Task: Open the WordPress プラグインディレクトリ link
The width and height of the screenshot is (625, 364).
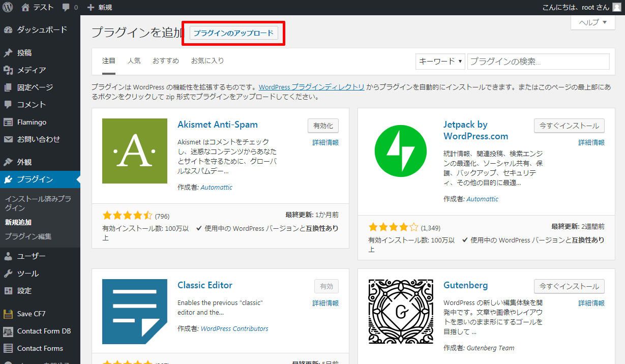Action: [x=311, y=87]
